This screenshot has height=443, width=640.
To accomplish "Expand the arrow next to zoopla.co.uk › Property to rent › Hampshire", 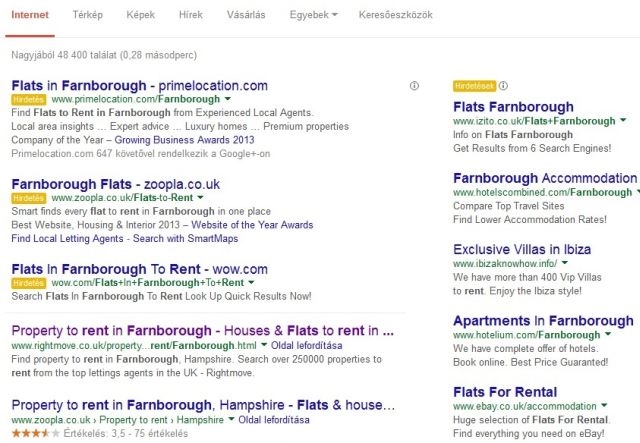I will tap(231, 420).
